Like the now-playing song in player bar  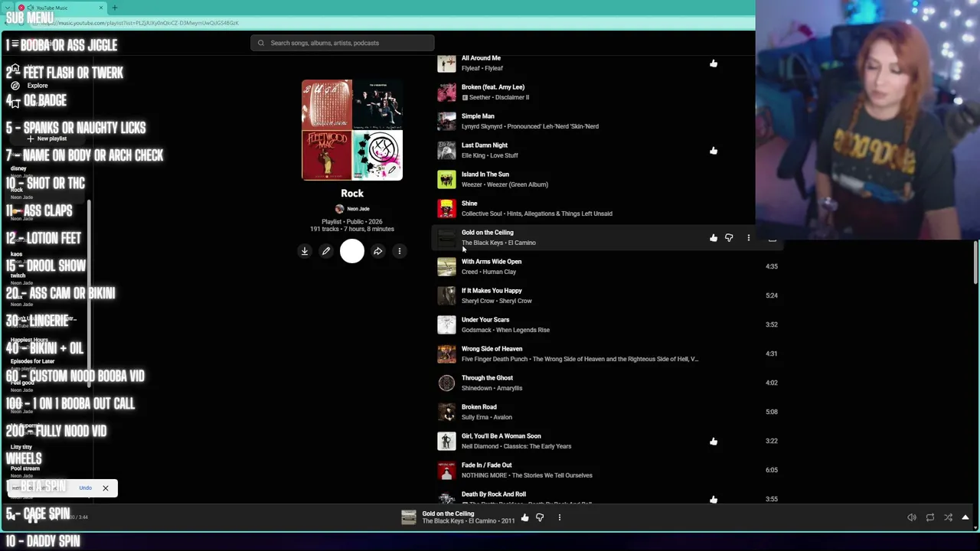[524, 518]
